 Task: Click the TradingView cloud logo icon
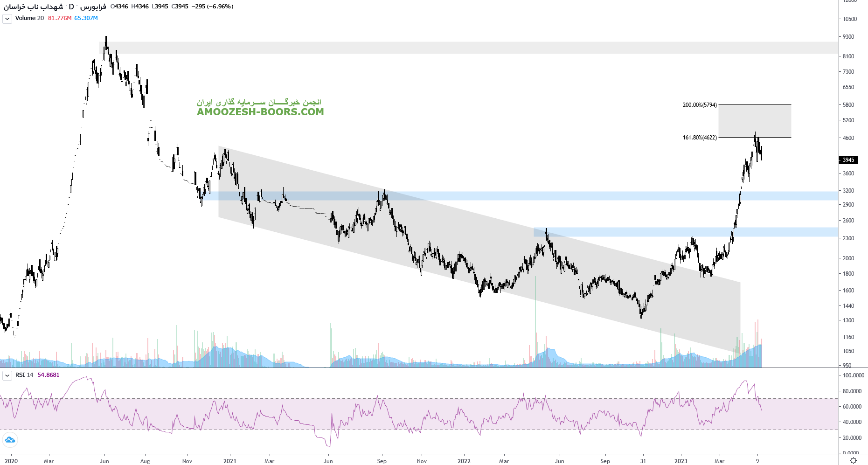(10, 440)
